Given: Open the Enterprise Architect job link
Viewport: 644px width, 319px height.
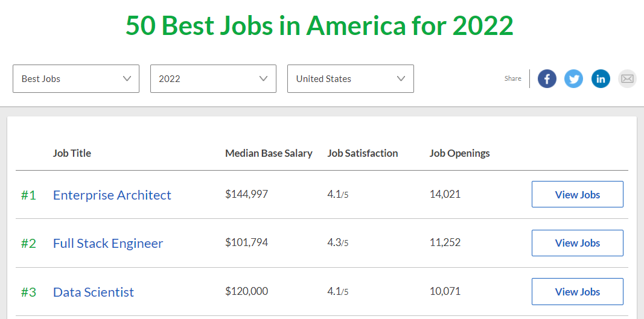Looking at the screenshot, I should click(112, 195).
